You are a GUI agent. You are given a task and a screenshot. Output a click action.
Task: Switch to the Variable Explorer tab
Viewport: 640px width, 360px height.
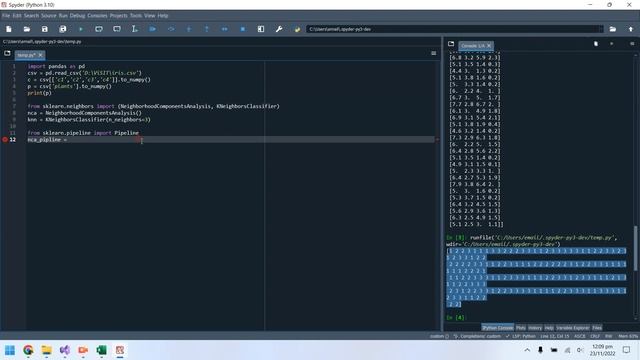pos(573,328)
